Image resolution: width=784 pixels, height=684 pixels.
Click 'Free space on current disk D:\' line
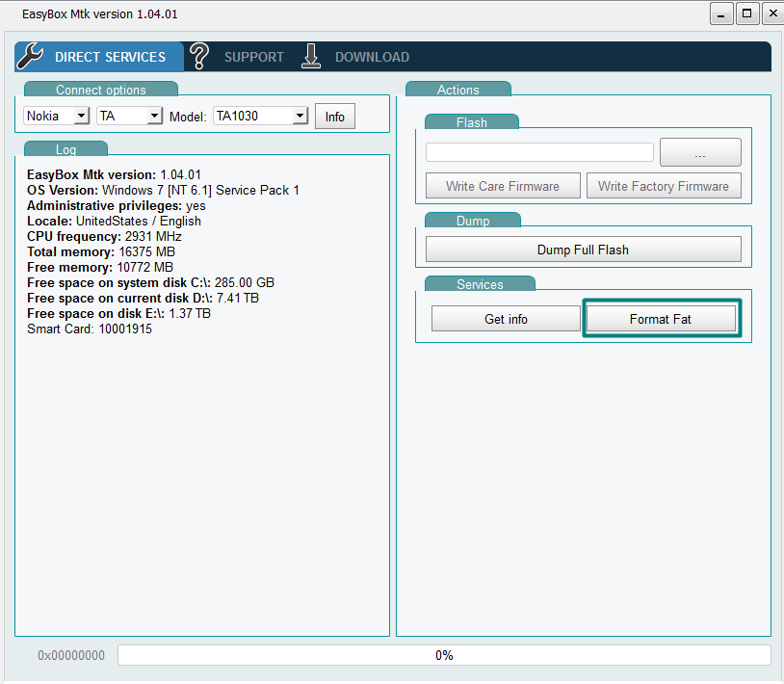143,298
